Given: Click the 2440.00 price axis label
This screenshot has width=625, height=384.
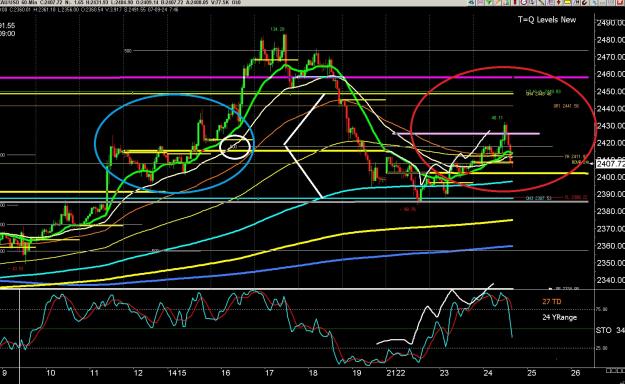Looking at the screenshot, I should [x=610, y=108].
